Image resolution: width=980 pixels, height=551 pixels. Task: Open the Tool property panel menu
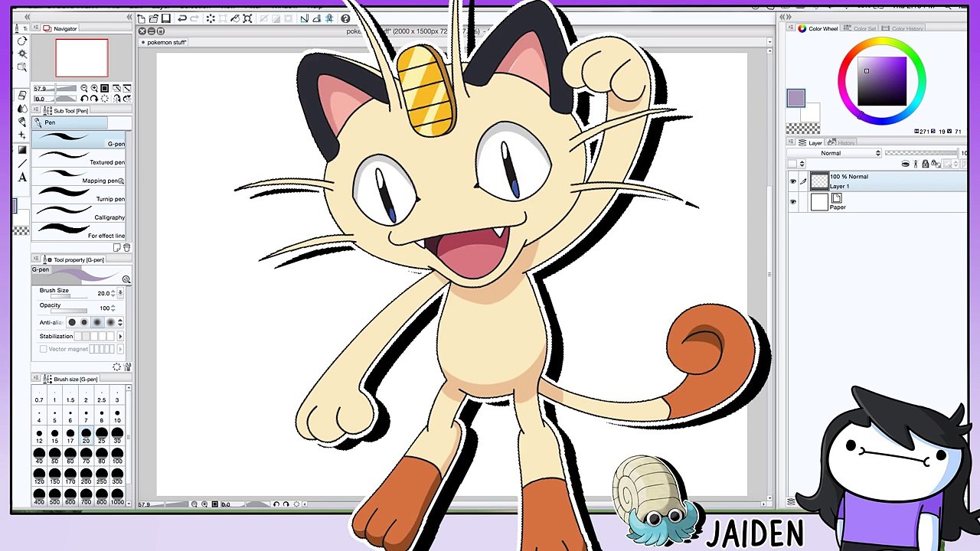click(35, 260)
